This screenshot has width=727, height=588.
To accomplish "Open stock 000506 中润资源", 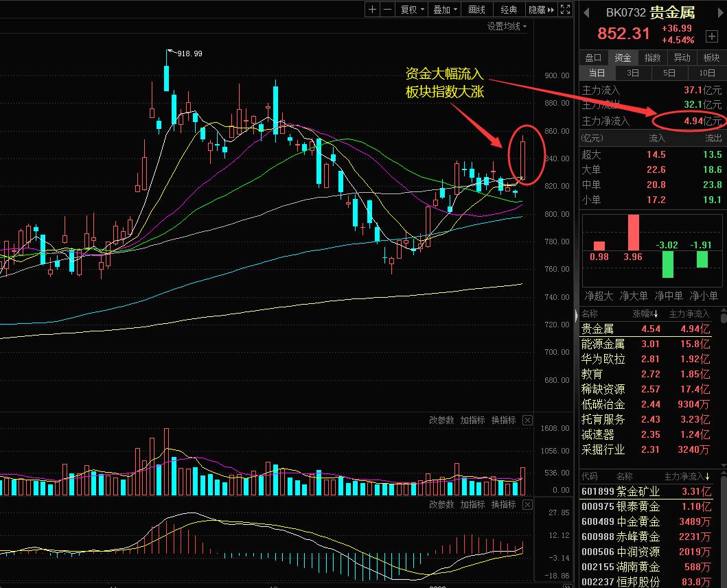I will [x=646, y=552].
